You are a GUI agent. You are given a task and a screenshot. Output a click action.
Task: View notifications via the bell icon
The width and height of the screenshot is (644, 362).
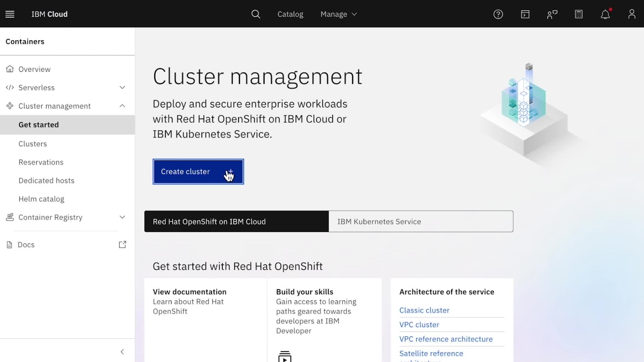pyautogui.click(x=605, y=14)
